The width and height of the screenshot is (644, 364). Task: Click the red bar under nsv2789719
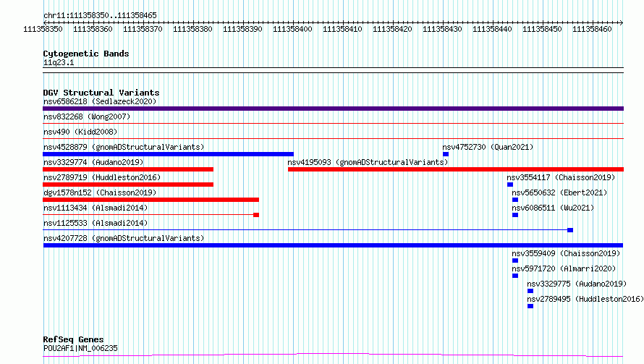(128, 185)
